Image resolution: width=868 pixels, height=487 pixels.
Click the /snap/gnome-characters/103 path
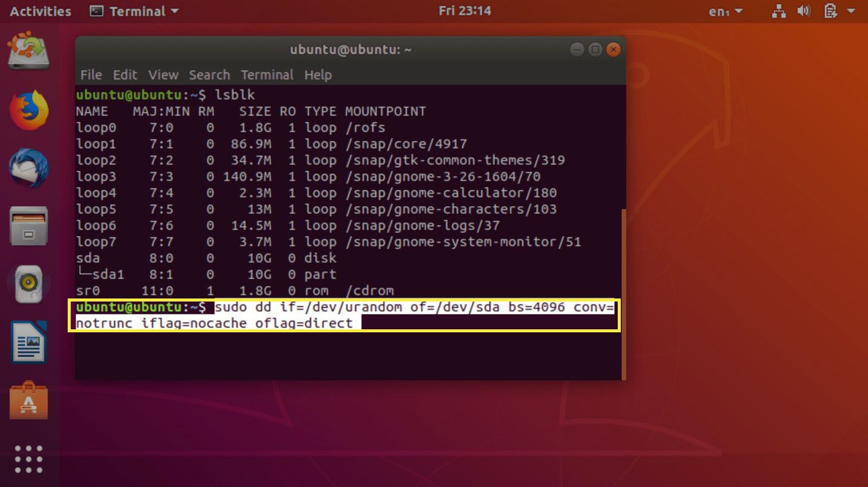coord(451,209)
